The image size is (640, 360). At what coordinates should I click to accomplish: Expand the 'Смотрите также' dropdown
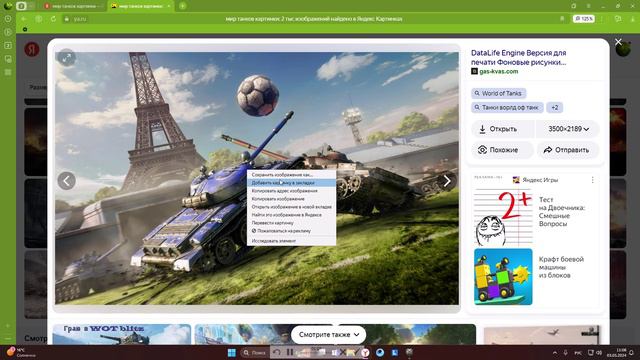pos(328,334)
